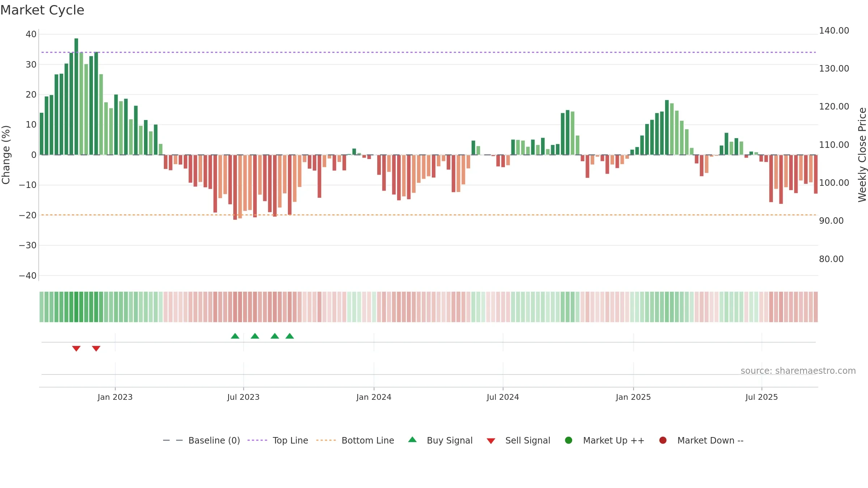Viewport: 868px width, 488px height.
Task: Toggle the Sell Signal legend entry
Action: [x=518, y=440]
